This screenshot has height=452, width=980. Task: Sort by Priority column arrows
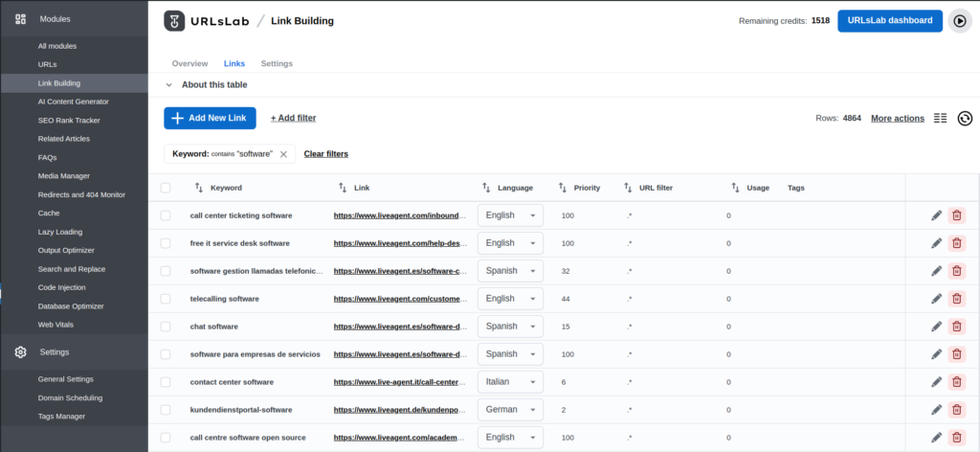[x=562, y=188]
